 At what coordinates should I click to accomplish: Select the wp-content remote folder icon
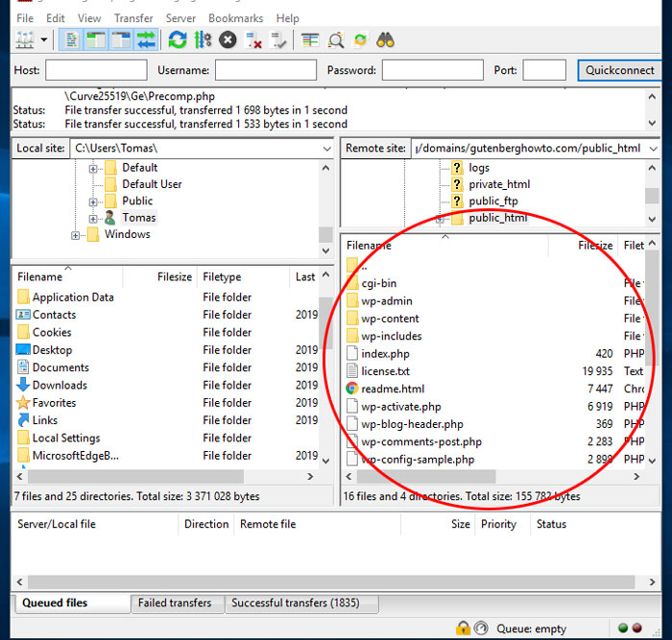(x=352, y=319)
